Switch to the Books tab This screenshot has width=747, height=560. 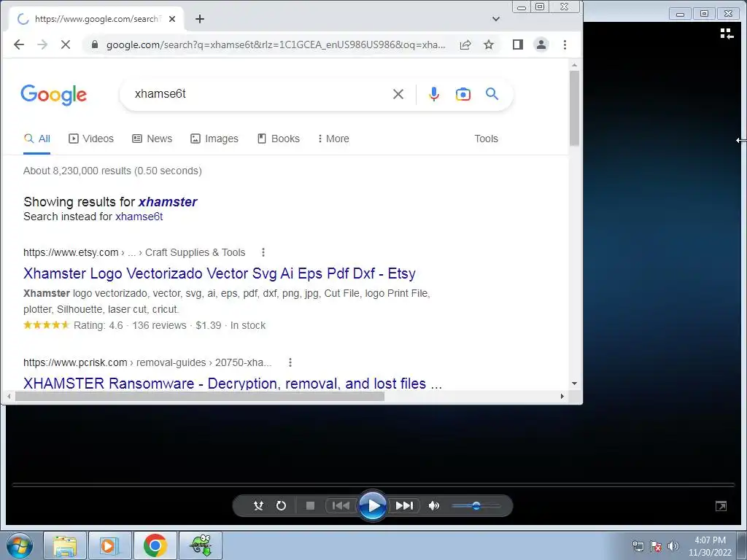[279, 139]
